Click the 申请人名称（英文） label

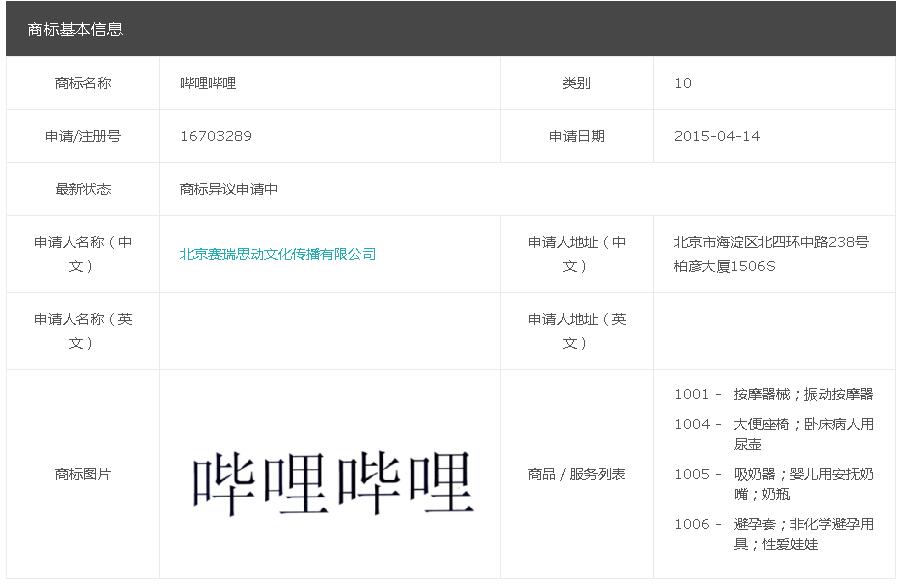(x=83, y=331)
